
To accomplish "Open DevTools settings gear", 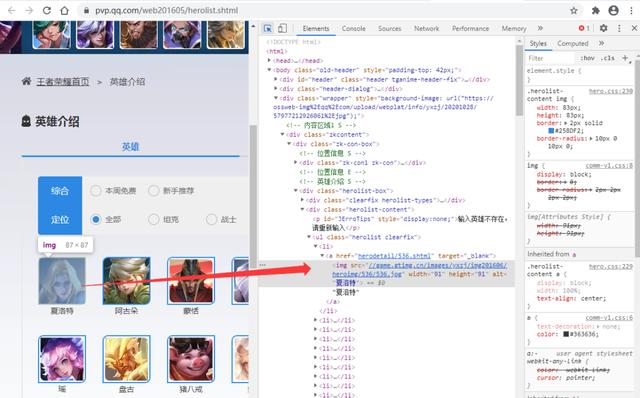I will 603,28.
